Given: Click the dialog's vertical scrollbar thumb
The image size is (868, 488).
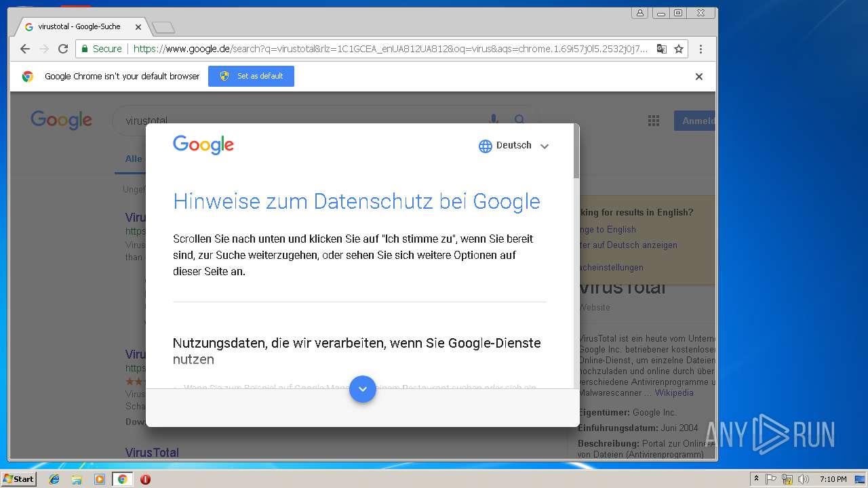Looking at the screenshot, I should (576, 152).
